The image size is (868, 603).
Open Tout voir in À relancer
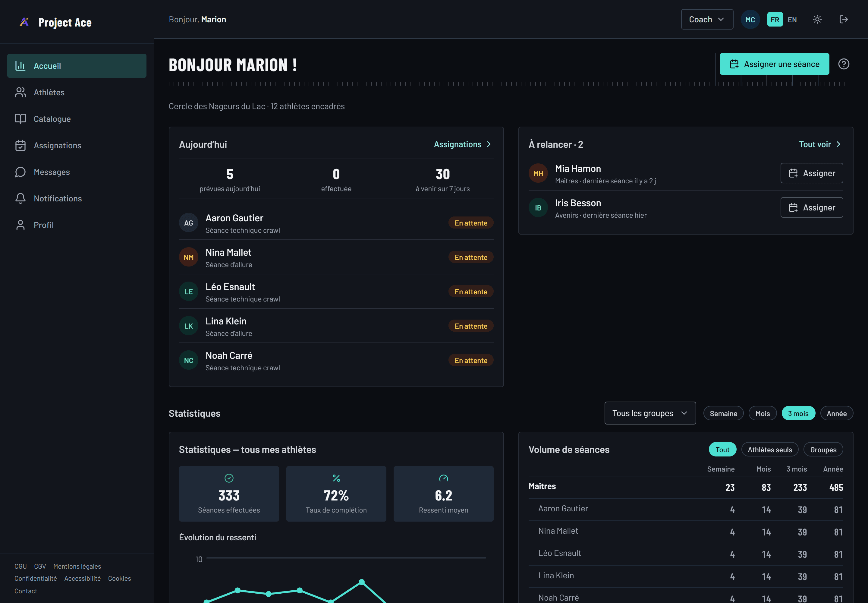coord(820,144)
